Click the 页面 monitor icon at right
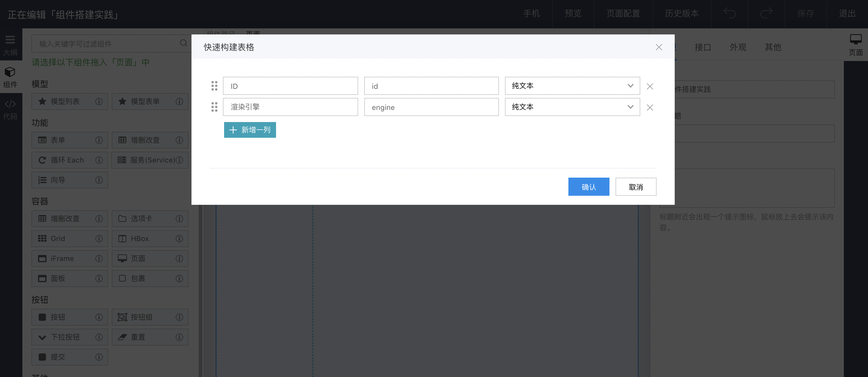 point(856,44)
